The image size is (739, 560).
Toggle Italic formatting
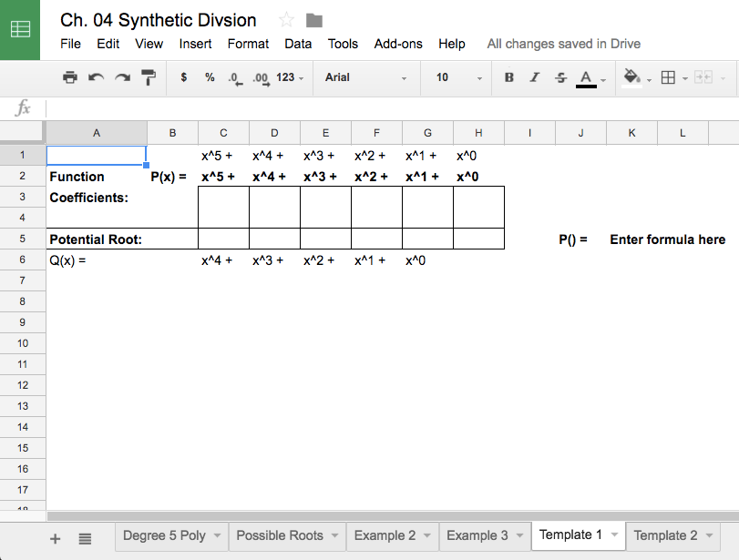tap(535, 77)
